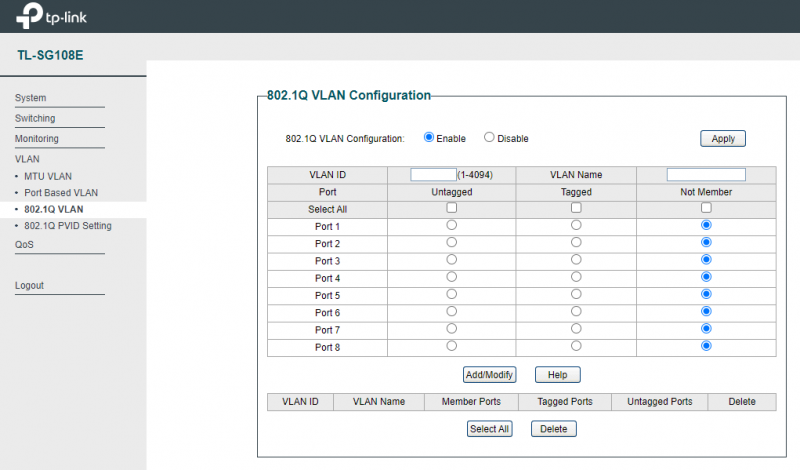The height and width of the screenshot is (470, 800).
Task: Click the Apply button
Action: [x=722, y=139]
